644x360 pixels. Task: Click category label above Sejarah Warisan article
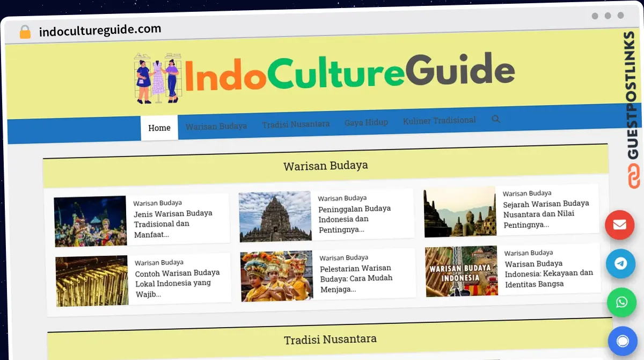[527, 193]
